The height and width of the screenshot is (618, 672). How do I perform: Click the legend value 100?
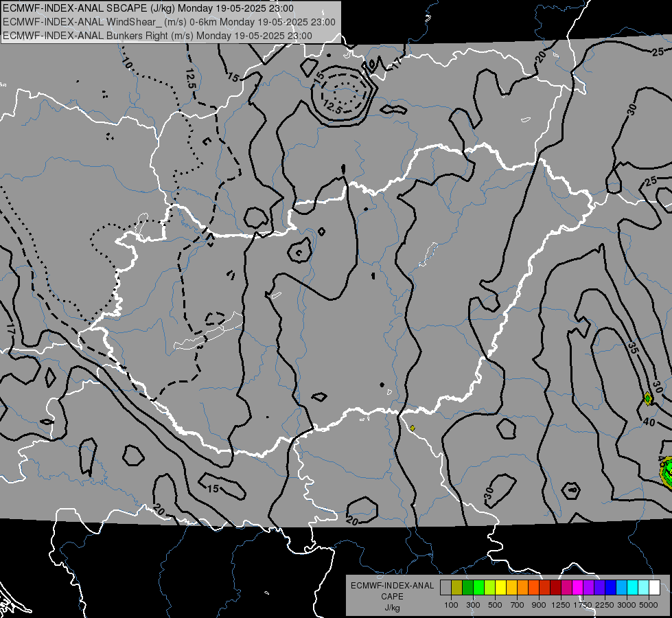point(451,605)
